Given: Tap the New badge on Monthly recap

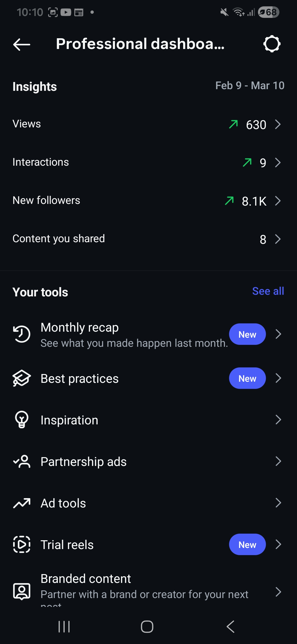Looking at the screenshot, I should (247, 334).
